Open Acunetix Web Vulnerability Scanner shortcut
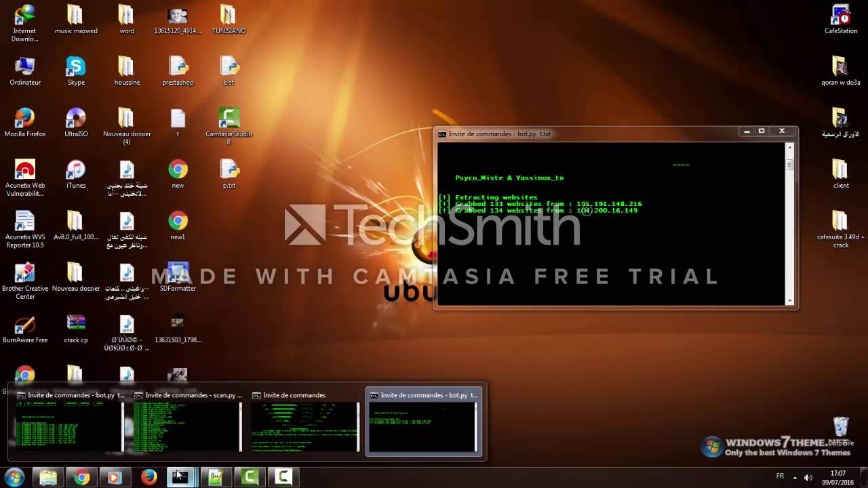The image size is (868, 488). pos(25,178)
